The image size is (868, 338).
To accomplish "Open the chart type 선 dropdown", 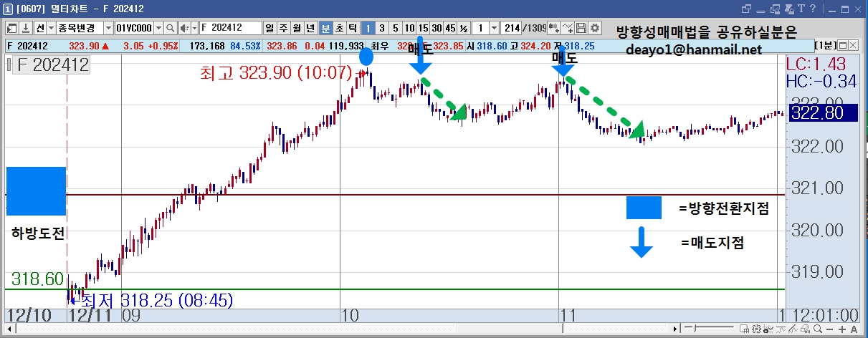I will [51, 28].
